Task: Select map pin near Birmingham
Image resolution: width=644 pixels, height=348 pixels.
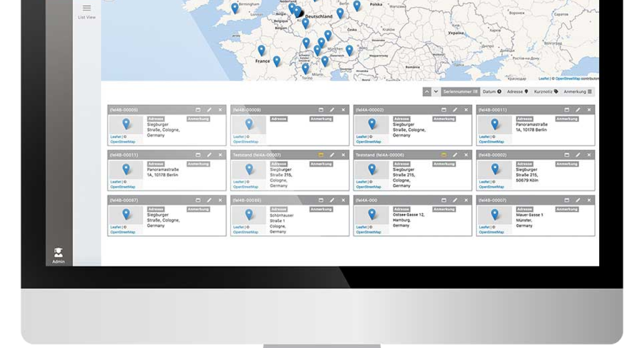Action: pos(235,8)
